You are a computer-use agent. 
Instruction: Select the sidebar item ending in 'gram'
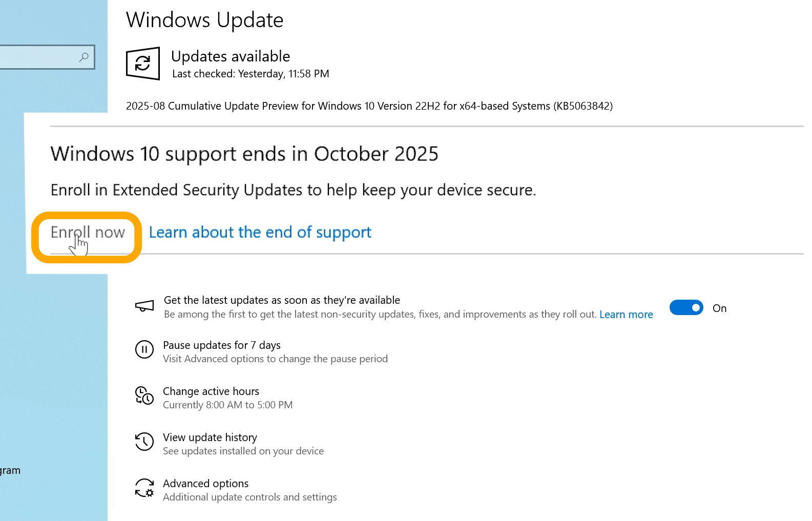10,470
